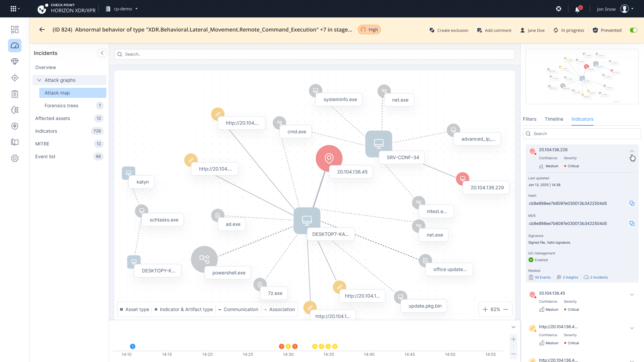
Task: Toggle the Asset type legend filter
Action: pos(135,309)
